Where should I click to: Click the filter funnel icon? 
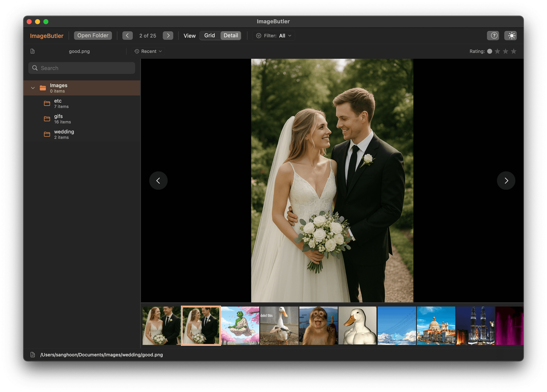(x=258, y=35)
